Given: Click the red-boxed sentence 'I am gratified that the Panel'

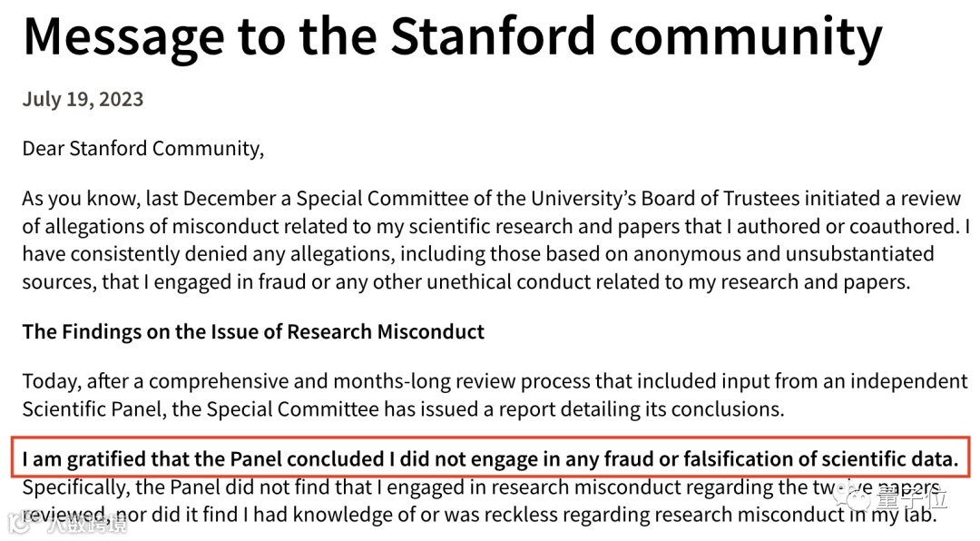Looking at the screenshot, I should [x=491, y=459].
